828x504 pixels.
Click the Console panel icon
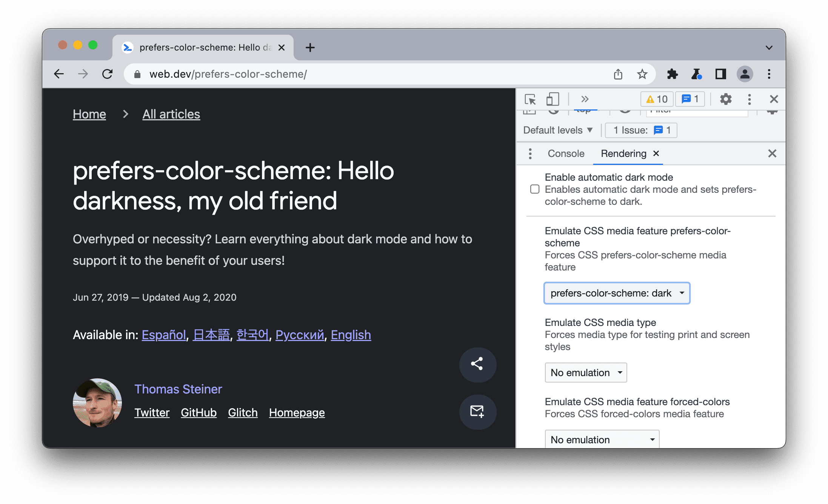click(565, 154)
